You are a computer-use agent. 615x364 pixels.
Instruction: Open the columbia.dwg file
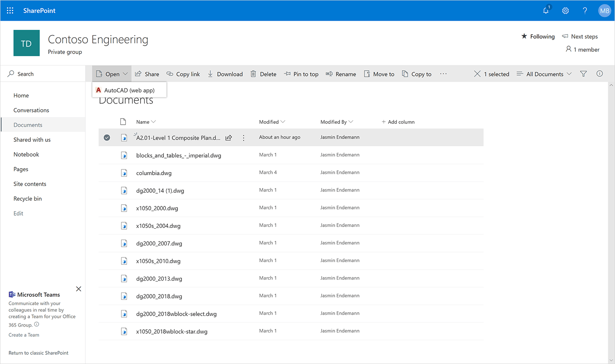154,173
